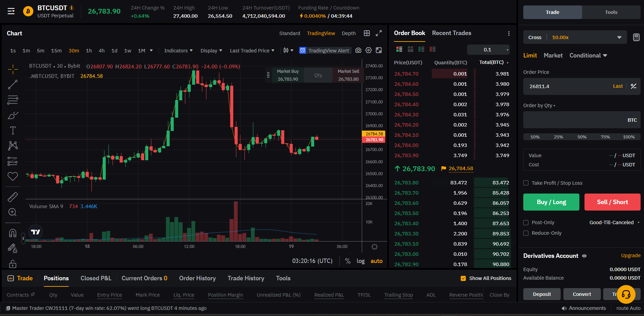Click the ruler measure tool

13,197
